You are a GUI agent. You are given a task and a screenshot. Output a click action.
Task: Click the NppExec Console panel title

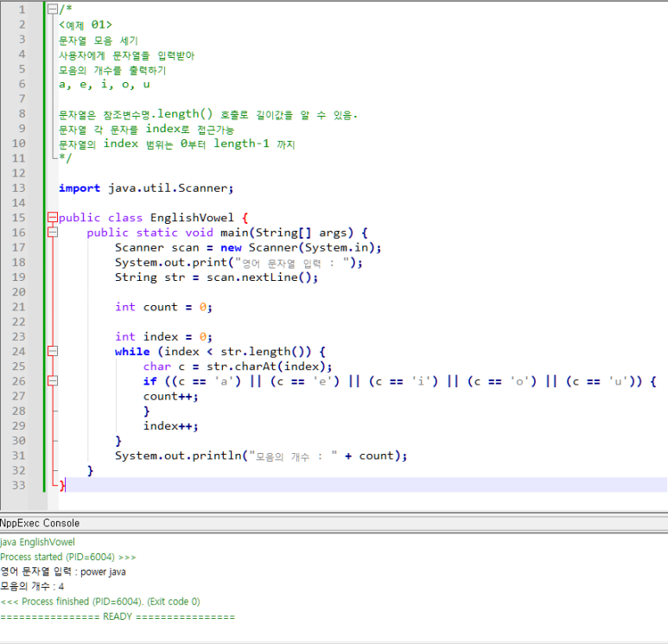click(40, 523)
